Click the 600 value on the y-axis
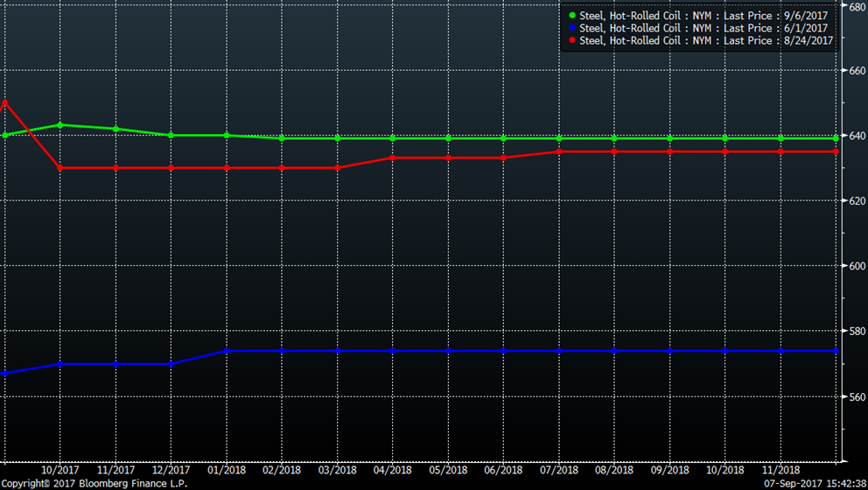 854,266
